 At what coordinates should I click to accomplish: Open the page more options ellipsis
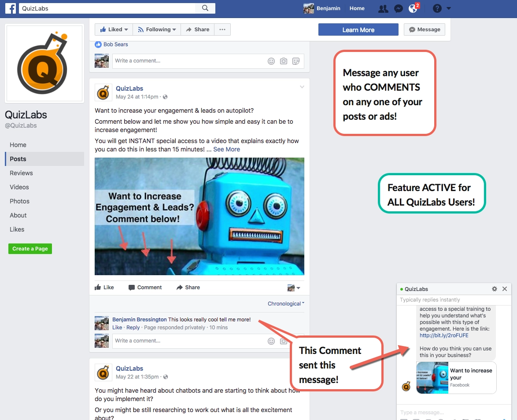pyautogui.click(x=222, y=29)
